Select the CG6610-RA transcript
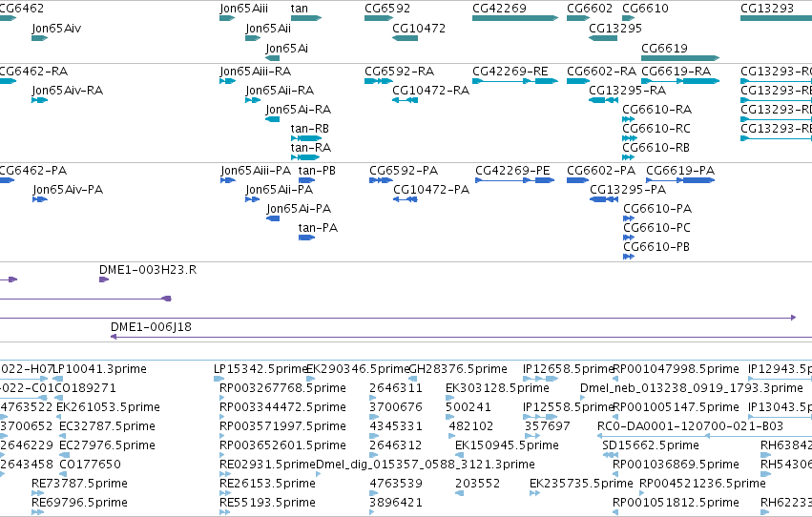This screenshot has height=517, width=812. pyautogui.click(x=628, y=119)
